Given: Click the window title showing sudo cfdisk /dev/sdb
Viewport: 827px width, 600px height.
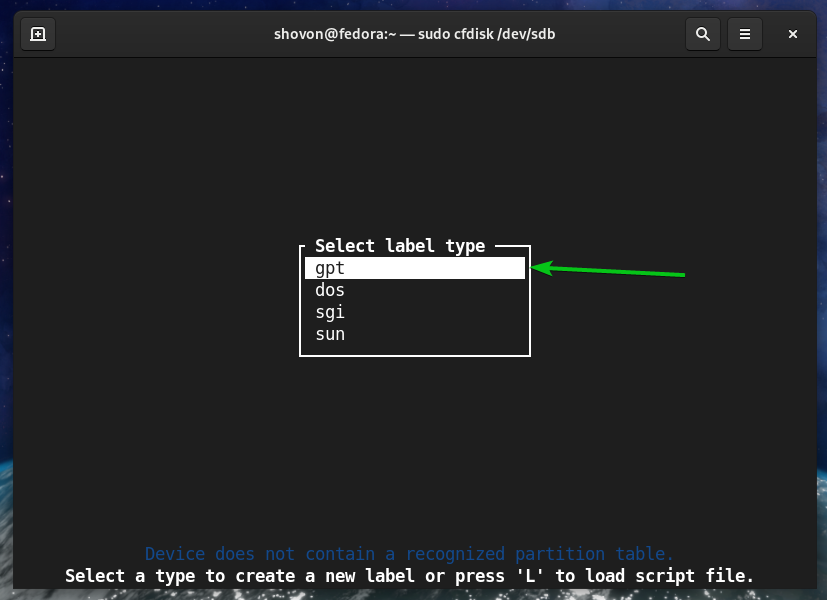Looking at the screenshot, I should [x=413, y=34].
